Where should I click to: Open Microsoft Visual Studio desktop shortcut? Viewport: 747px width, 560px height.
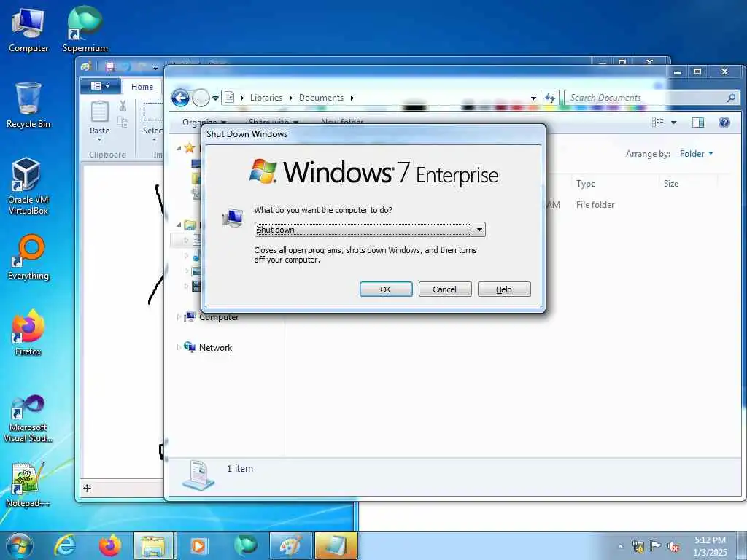pos(28,419)
